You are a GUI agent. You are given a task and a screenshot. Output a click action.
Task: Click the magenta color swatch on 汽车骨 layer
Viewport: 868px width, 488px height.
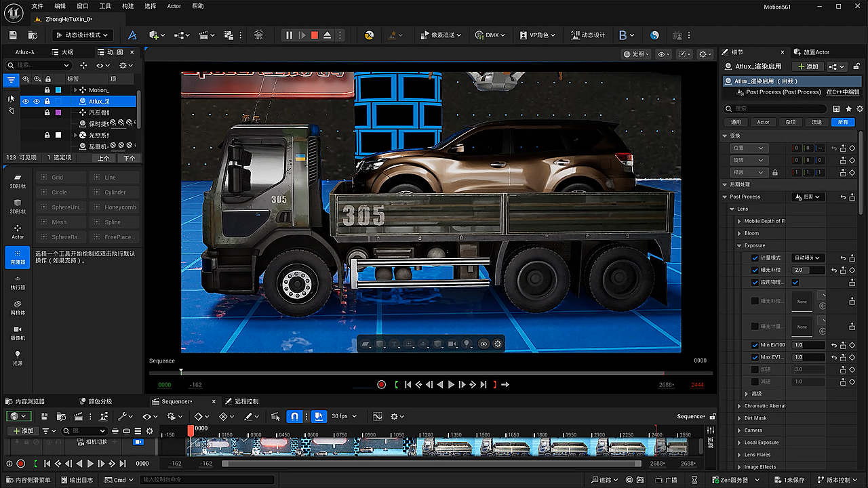57,113
